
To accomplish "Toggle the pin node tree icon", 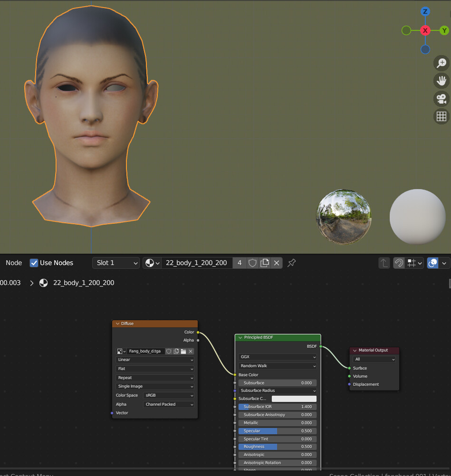I will pyautogui.click(x=291, y=263).
